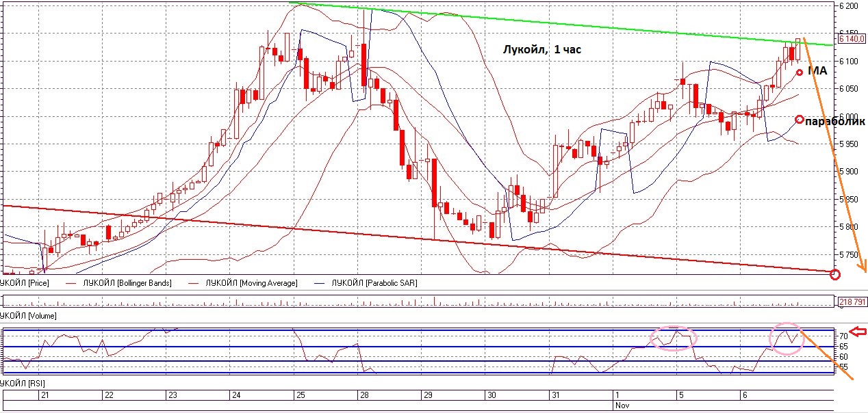Click the RSI axis level 60
868x413 pixels.
click(x=843, y=357)
